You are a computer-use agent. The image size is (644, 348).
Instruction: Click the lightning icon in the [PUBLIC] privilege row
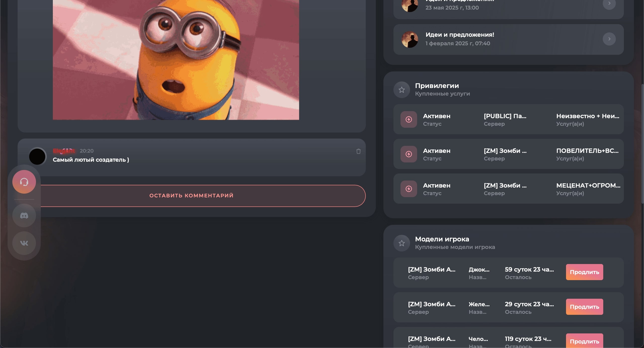point(409,119)
